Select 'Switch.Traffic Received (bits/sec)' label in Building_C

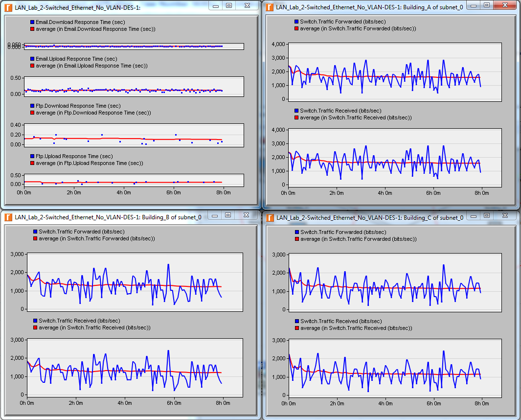click(x=341, y=321)
